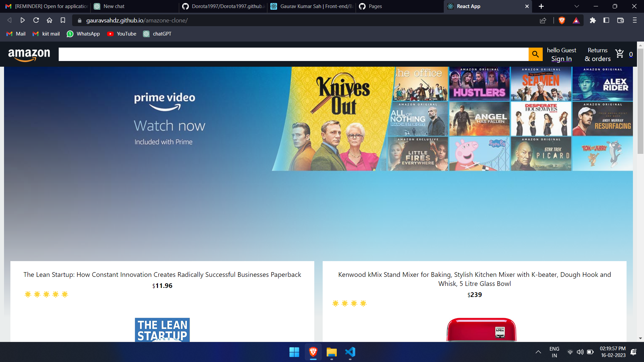Click the Sign In link

point(561,59)
